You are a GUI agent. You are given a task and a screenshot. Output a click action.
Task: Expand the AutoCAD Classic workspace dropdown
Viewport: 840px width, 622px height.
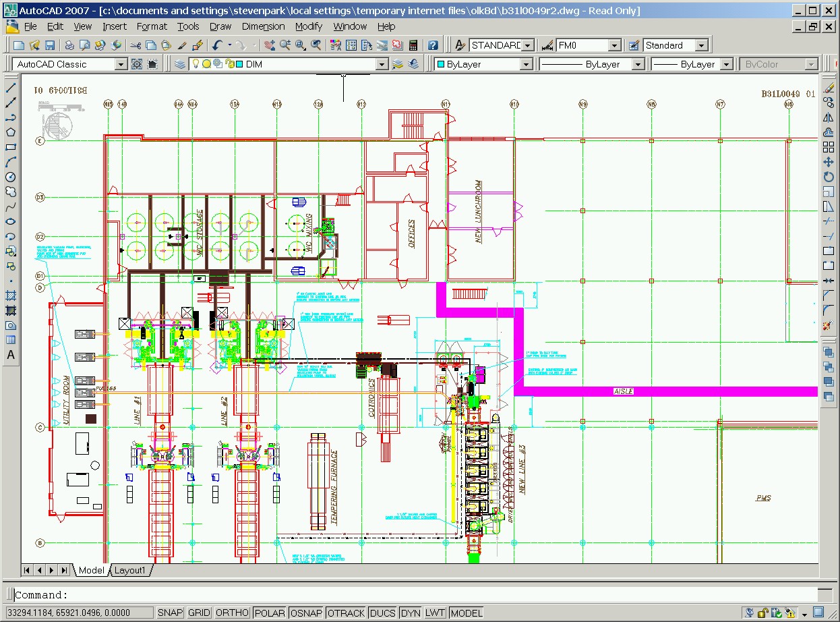pos(121,64)
